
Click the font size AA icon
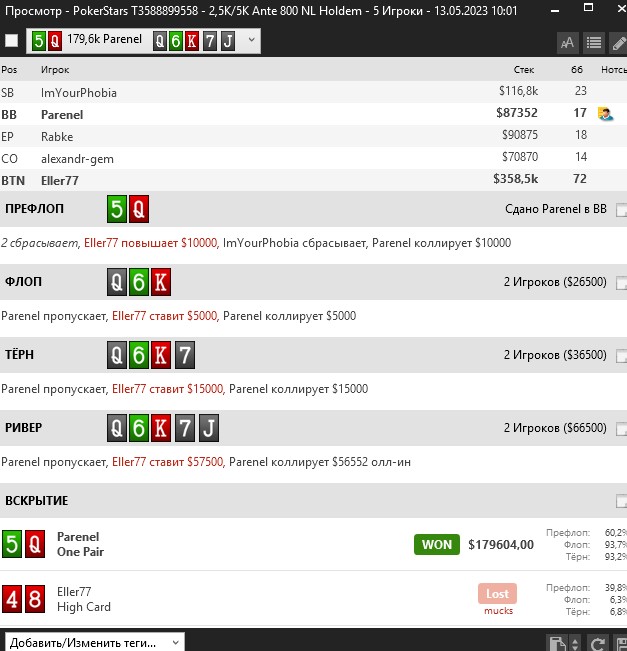(x=567, y=42)
